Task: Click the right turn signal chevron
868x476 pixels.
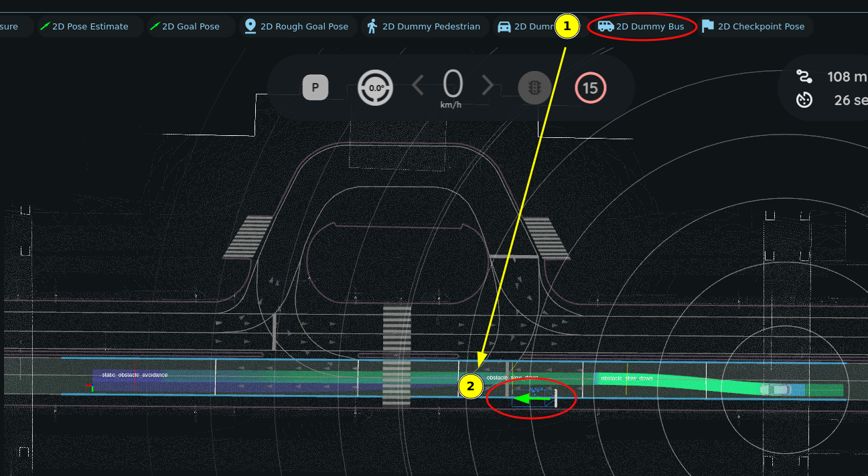Action: pyautogui.click(x=488, y=86)
